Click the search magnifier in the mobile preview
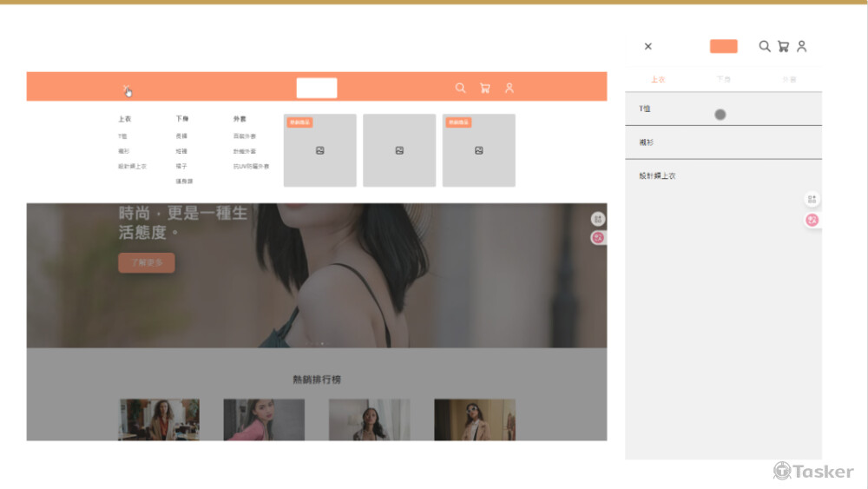The width and height of the screenshot is (868, 489). coord(765,46)
